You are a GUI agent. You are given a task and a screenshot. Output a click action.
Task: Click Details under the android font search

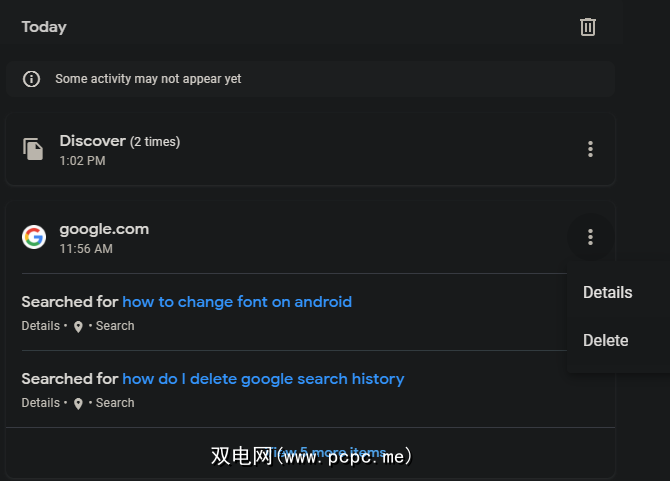pos(40,326)
